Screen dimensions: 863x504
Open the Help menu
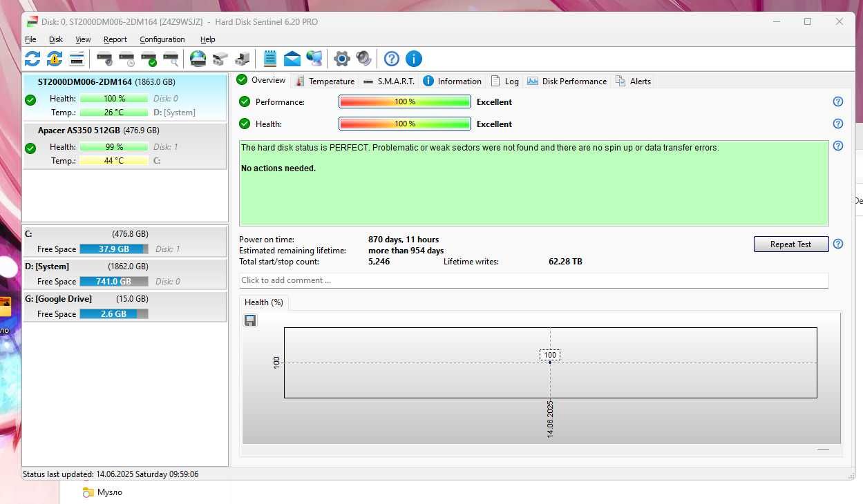[x=208, y=39]
